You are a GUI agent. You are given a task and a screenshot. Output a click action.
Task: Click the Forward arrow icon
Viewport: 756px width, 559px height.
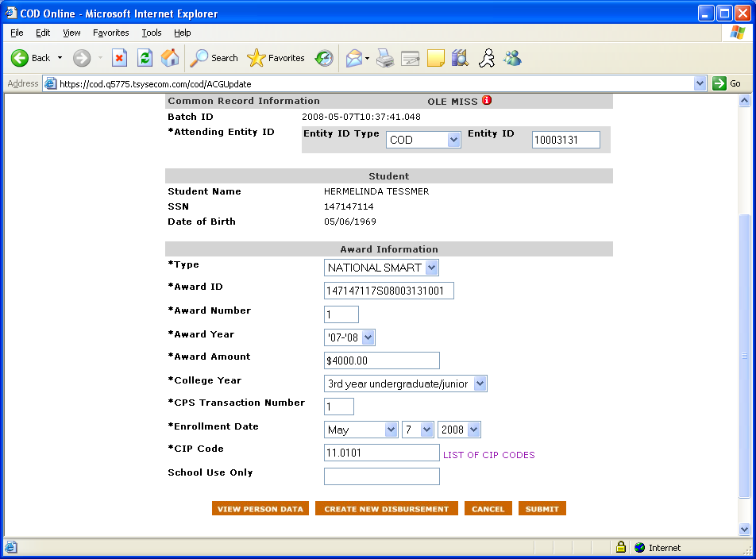82,58
